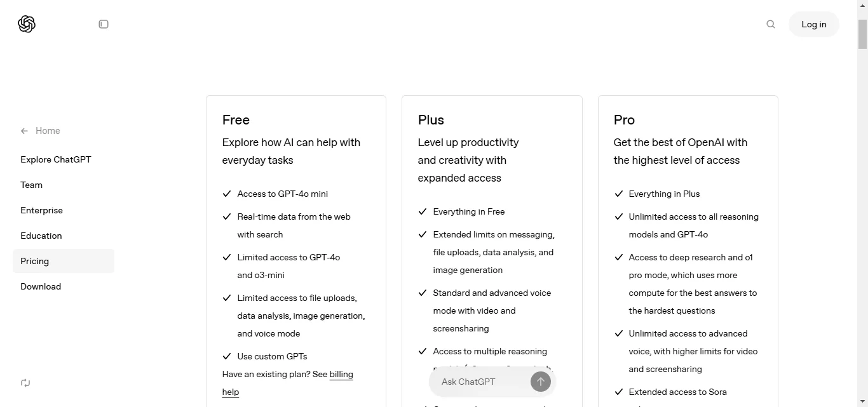This screenshot has width=868, height=407.
Task: Click the OpenAI logo
Action: (x=26, y=23)
